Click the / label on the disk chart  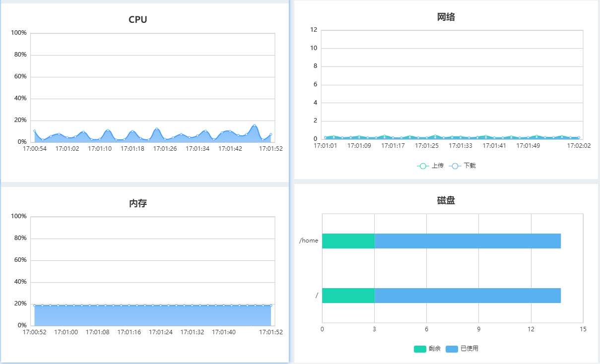coord(316,296)
